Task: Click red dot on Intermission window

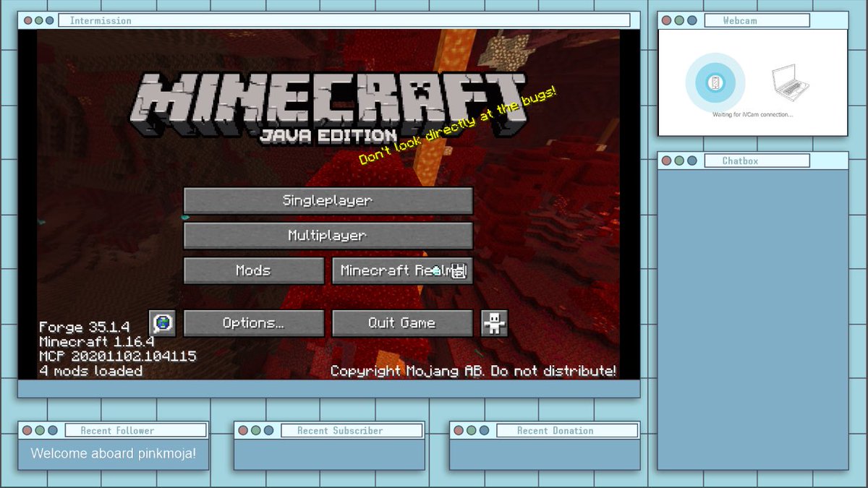Action: click(28, 20)
